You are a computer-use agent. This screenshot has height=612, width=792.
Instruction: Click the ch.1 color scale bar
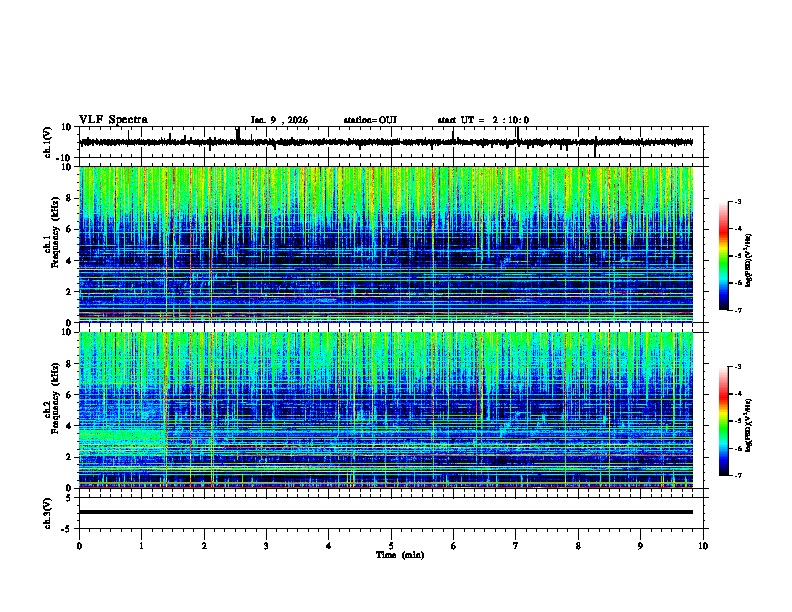click(x=724, y=256)
